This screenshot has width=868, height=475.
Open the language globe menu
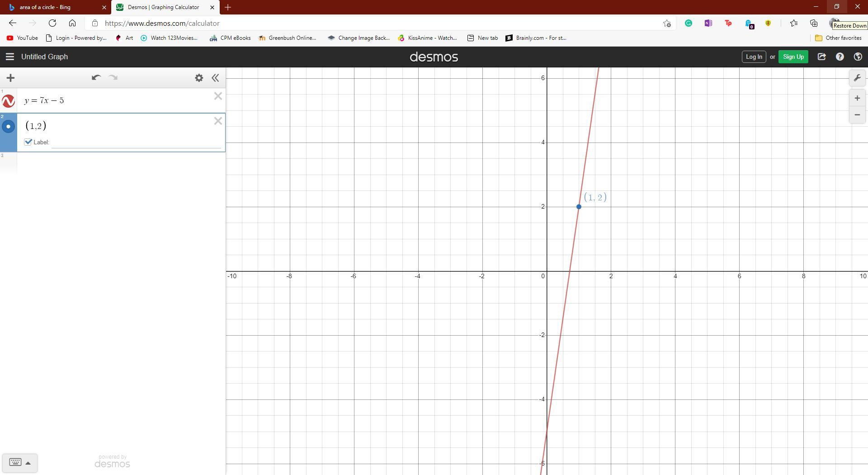point(858,57)
